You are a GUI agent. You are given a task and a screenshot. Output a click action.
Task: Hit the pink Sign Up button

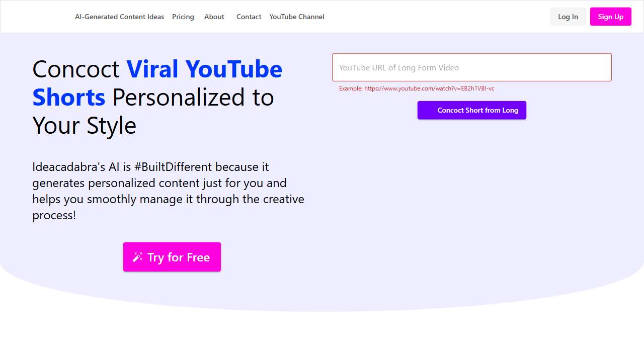(x=610, y=17)
